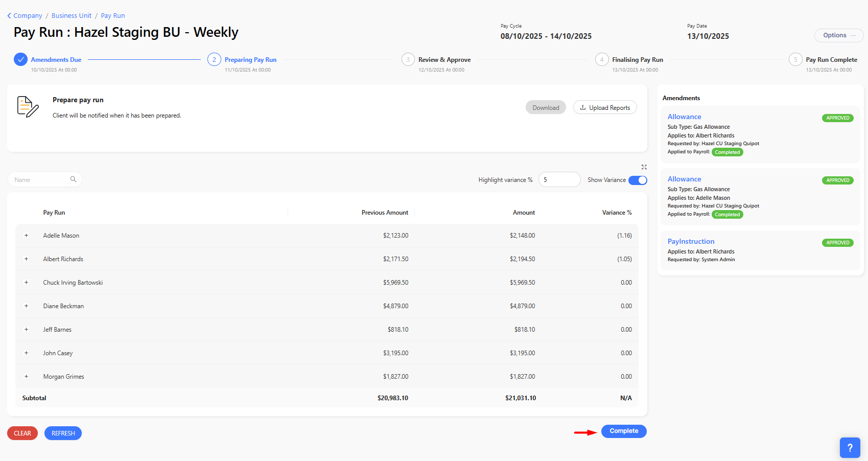
Task: Click the Highlight variance % input
Action: point(559,179)
